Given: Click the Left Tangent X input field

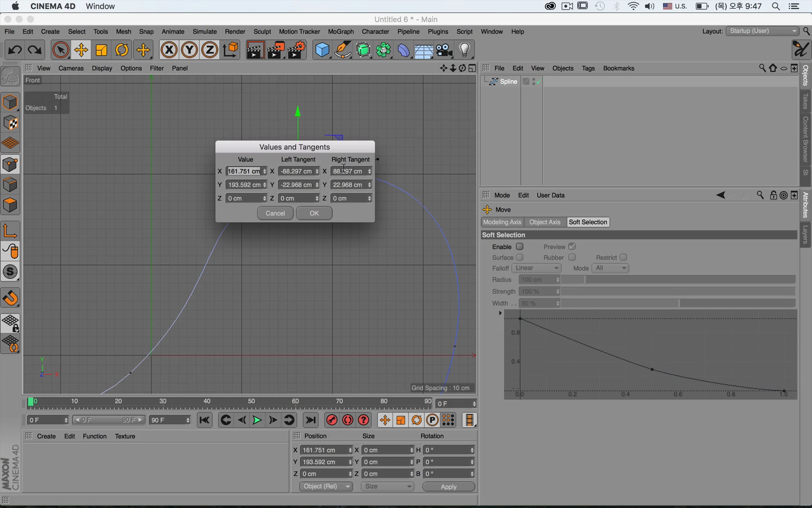Looking at the screenshot, I should pyautogui.click(x=298, y=171).
